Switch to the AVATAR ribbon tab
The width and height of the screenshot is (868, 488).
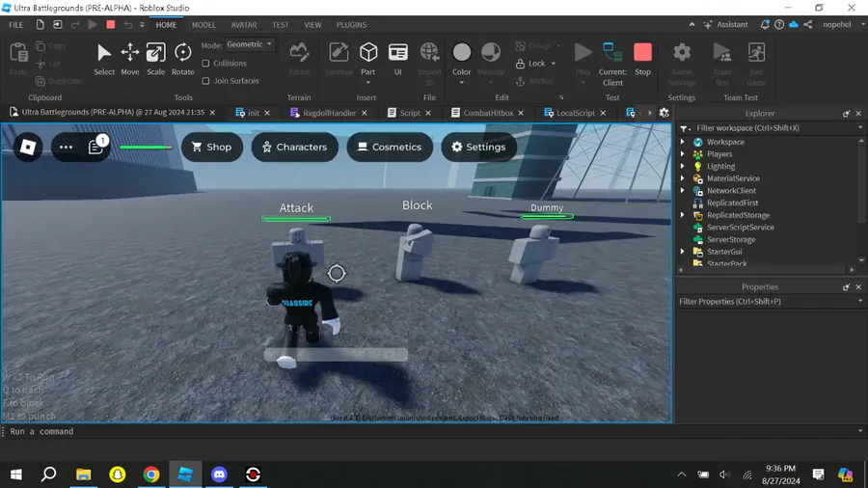pyautogui.click(x=244, y=25)
